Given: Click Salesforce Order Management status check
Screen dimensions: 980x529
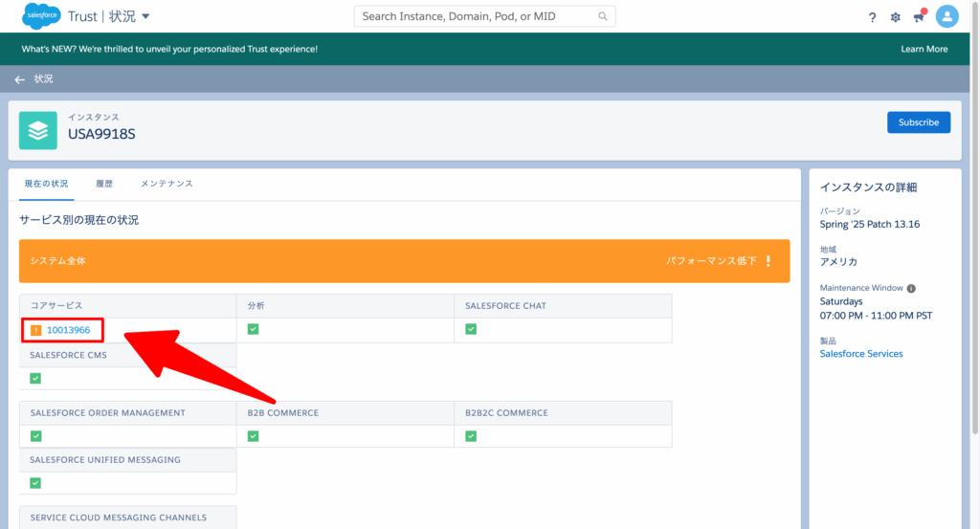Looking at the screenshot, I should (35, 436).
